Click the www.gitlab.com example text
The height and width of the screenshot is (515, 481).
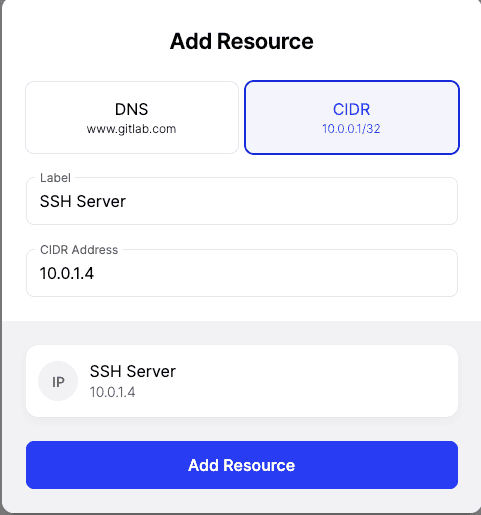[131, 129]
